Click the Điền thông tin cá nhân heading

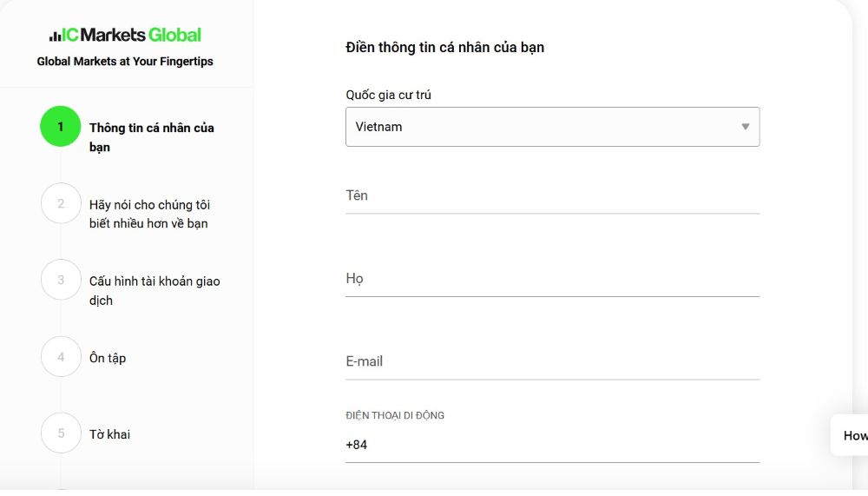pyautogui.click(x=444, y=47)
